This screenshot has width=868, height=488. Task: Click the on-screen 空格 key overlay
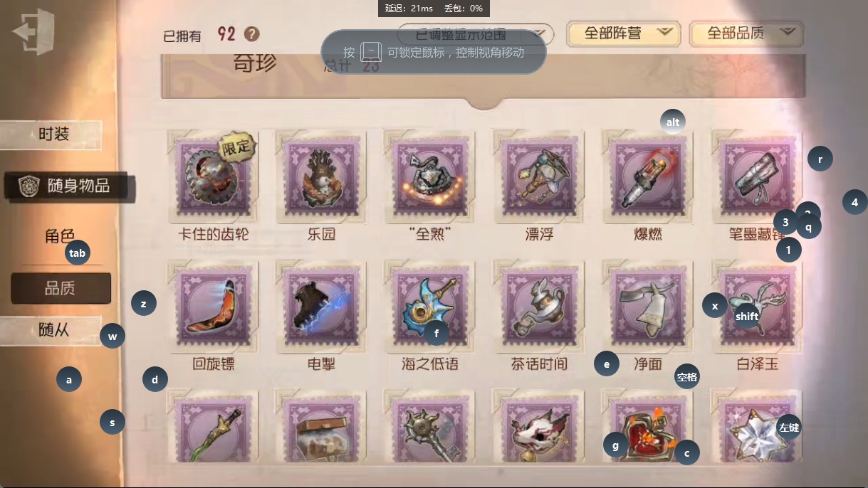point(687,377)
